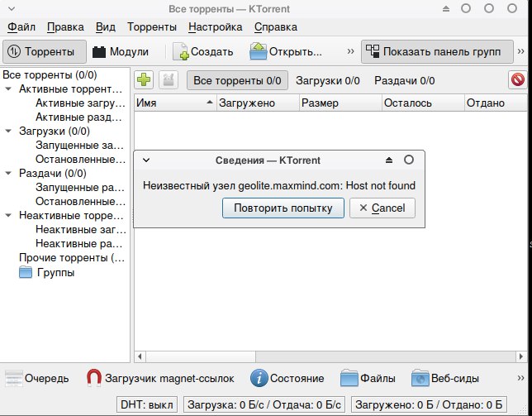
Task: Expand overflow chevron after Показать панель групп
Action: tap(521, 51)
